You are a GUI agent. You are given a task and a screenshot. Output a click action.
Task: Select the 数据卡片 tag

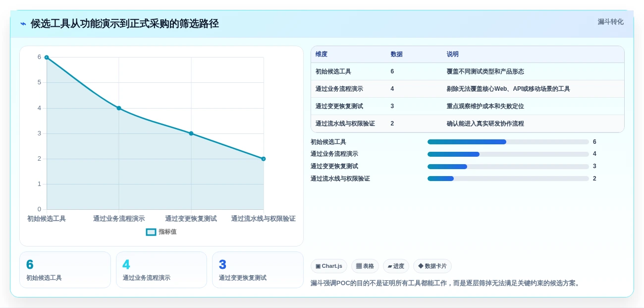pos(432,266)
